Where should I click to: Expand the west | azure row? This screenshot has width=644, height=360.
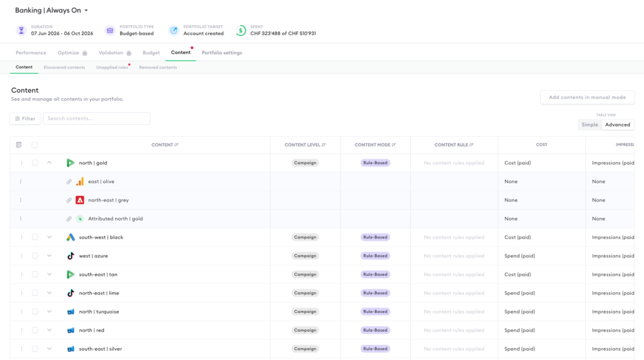49,256
